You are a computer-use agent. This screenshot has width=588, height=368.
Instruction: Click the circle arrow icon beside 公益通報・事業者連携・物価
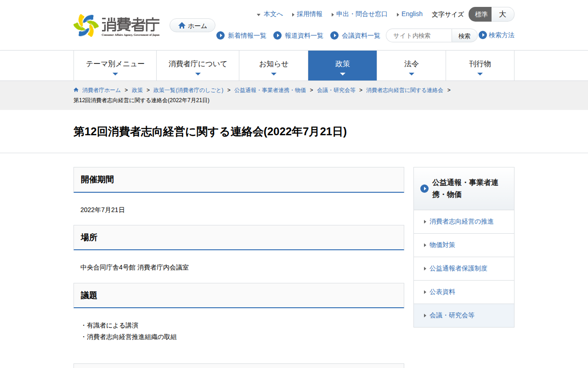tap(424, 189)
